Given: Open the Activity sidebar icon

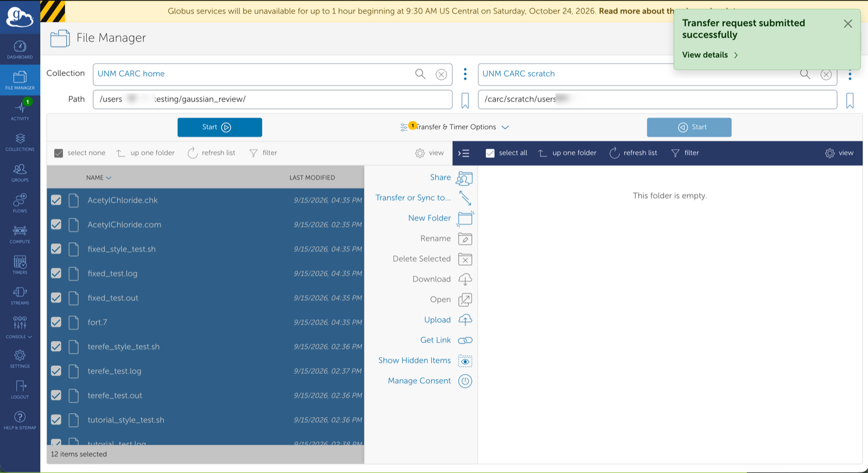Looking at the screenshot, I should (20, 110).
